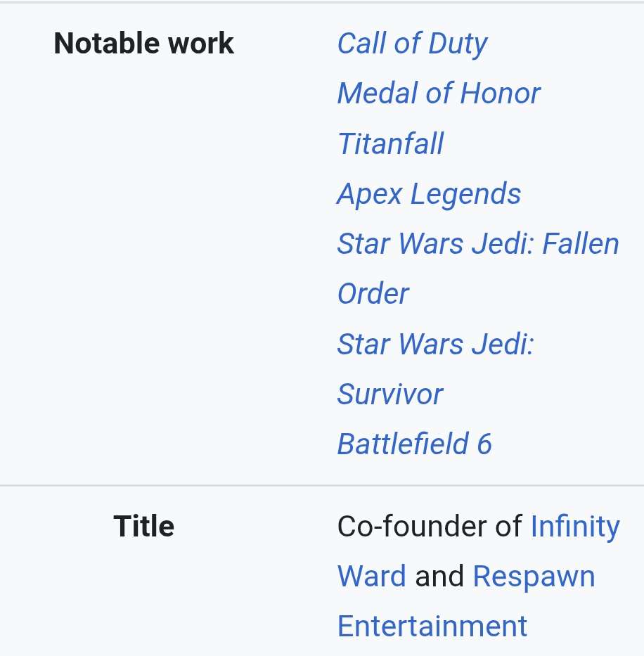
Task: Click the word 'and' between the links
Action: 439,577
